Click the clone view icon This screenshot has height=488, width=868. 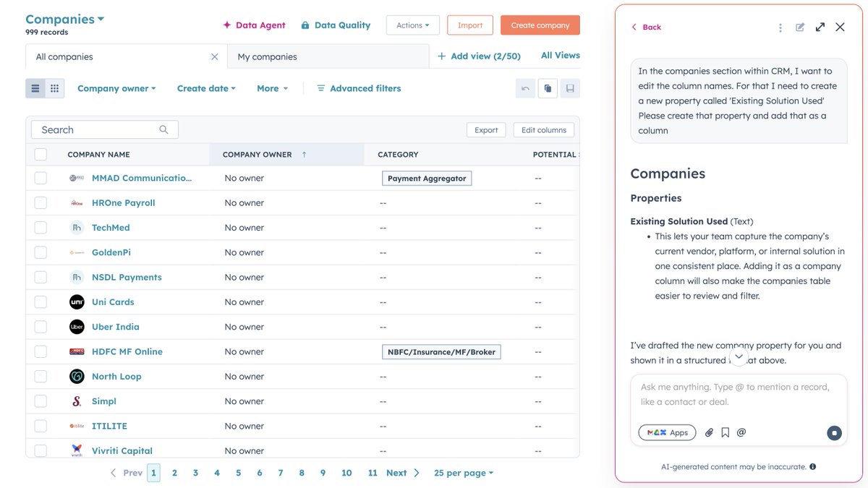(x=548, y=88)
